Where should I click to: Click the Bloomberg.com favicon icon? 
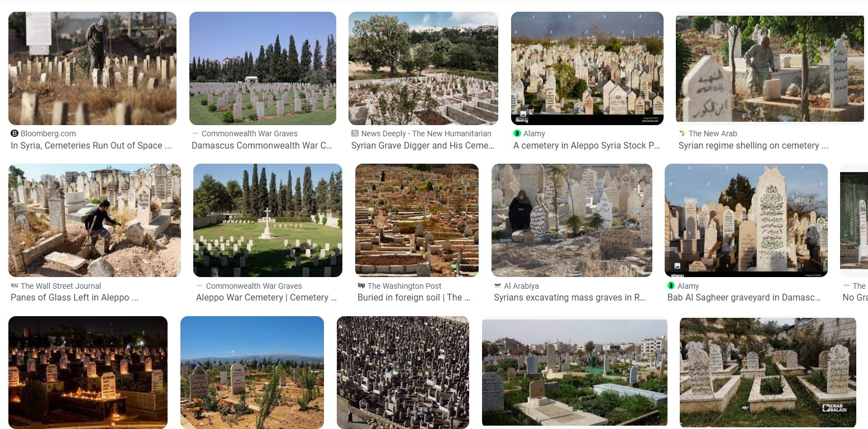point(15,134)
